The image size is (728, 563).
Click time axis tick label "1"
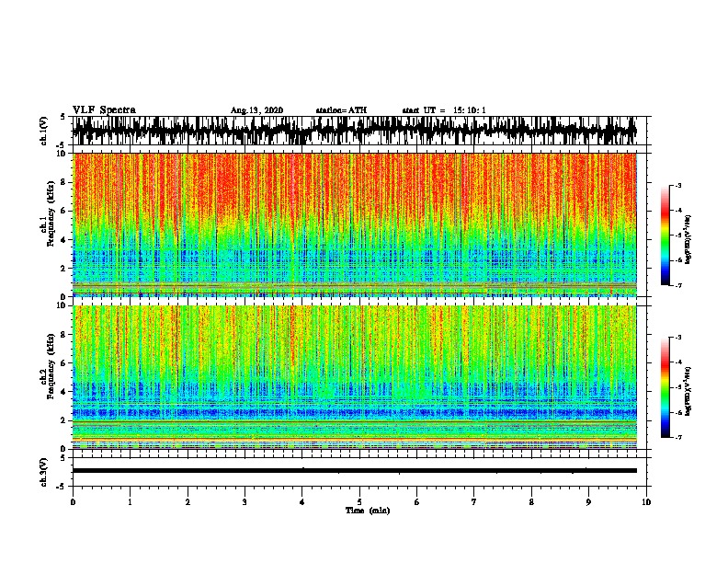130,502
